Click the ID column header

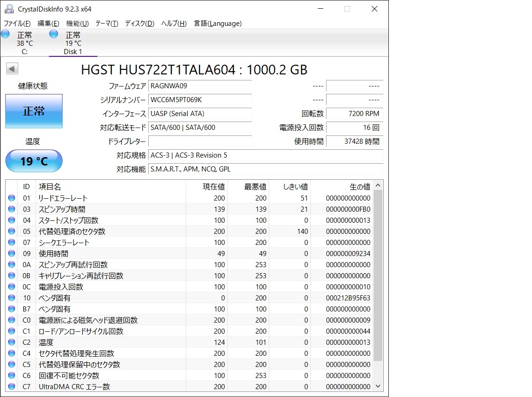[x=26, y=186]
